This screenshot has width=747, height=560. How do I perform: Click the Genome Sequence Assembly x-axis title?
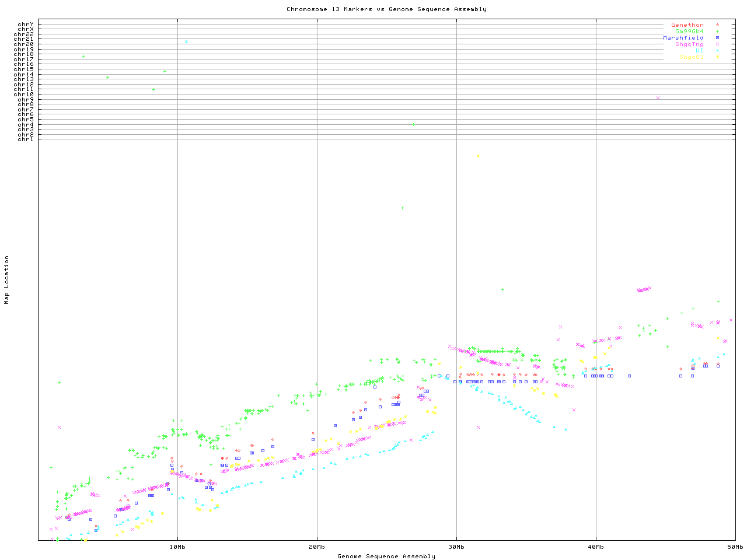click(386, 556)
